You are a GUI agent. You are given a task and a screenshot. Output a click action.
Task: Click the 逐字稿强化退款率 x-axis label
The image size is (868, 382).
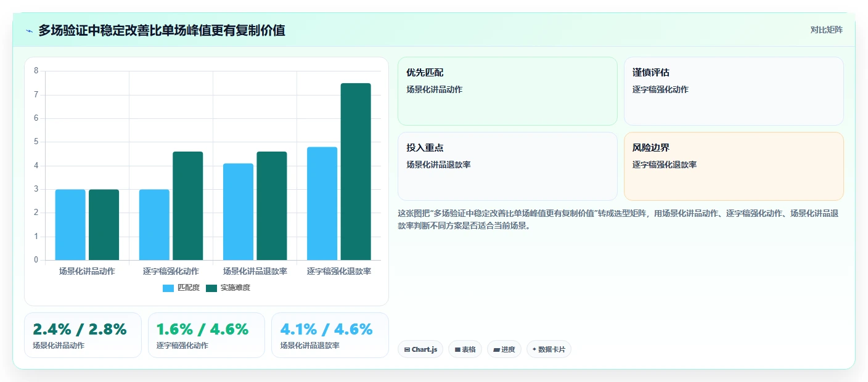point(339,271)
